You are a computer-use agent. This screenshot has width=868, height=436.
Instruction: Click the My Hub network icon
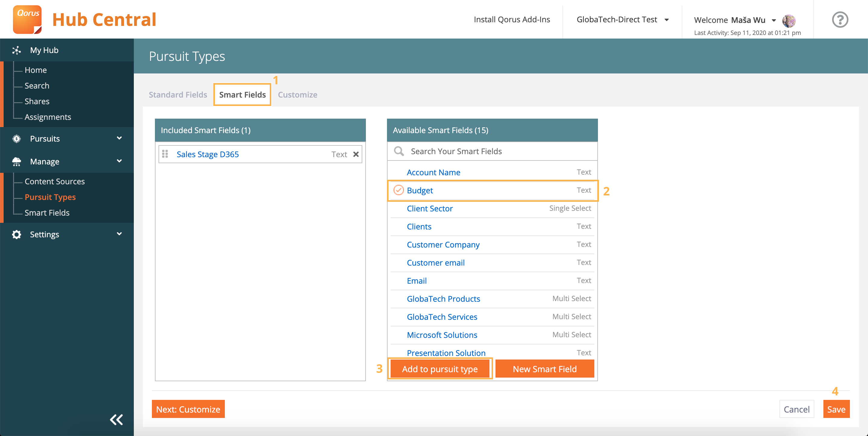pyautogui.click(x=17, y=50)
